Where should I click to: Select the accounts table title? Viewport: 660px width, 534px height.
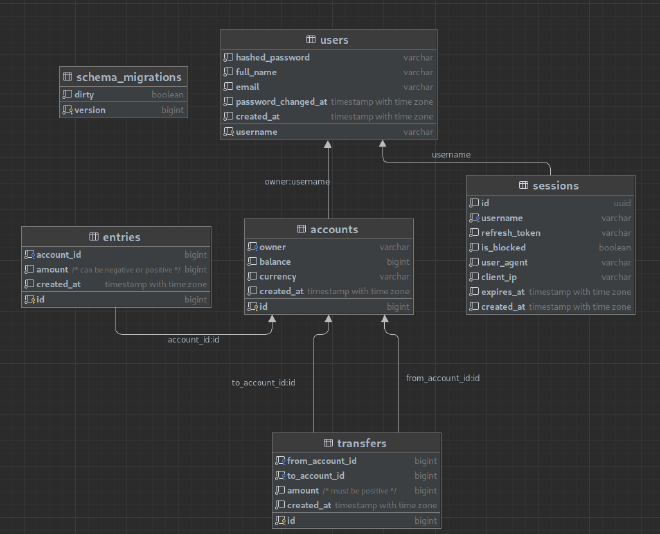click(x=334, y=229)
